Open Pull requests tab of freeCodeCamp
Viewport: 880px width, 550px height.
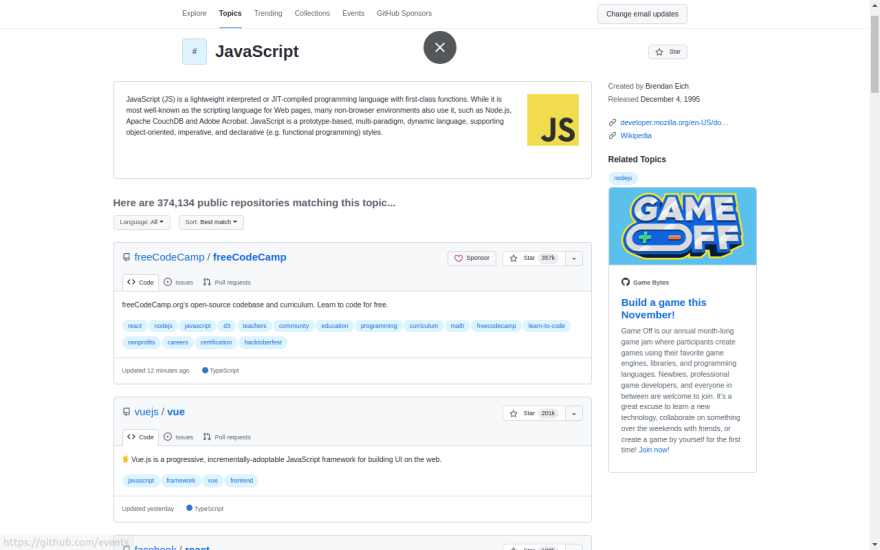(227, 282)
